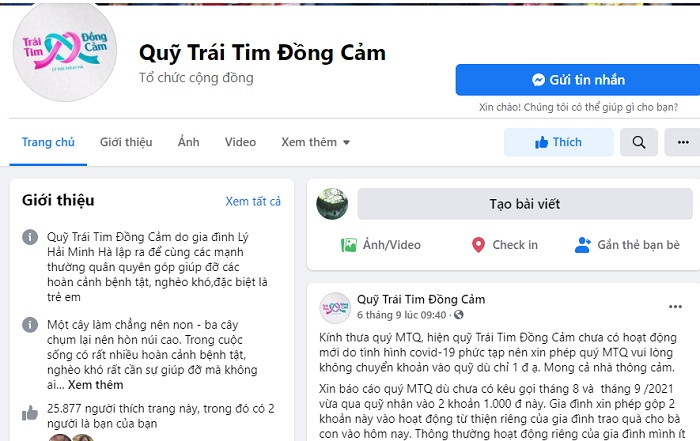Click the Gắn thẻ bạn bè option
700x441 pixels.
[x=627, y=245]
